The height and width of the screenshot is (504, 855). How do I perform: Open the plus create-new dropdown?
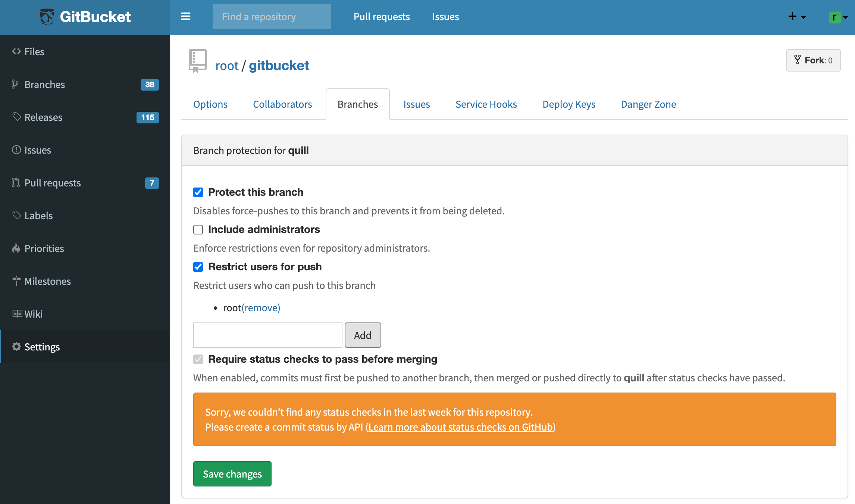tap(797, 17)
